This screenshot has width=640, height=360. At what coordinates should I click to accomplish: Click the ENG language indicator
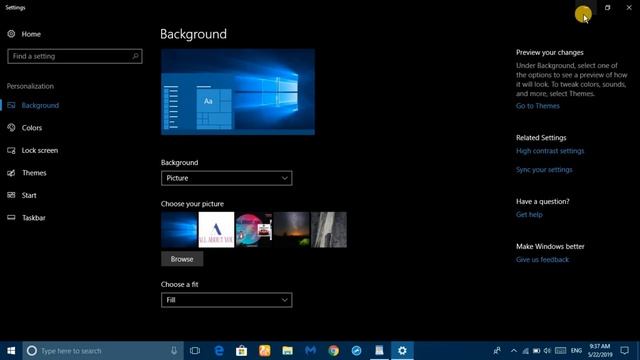(576, 351)
